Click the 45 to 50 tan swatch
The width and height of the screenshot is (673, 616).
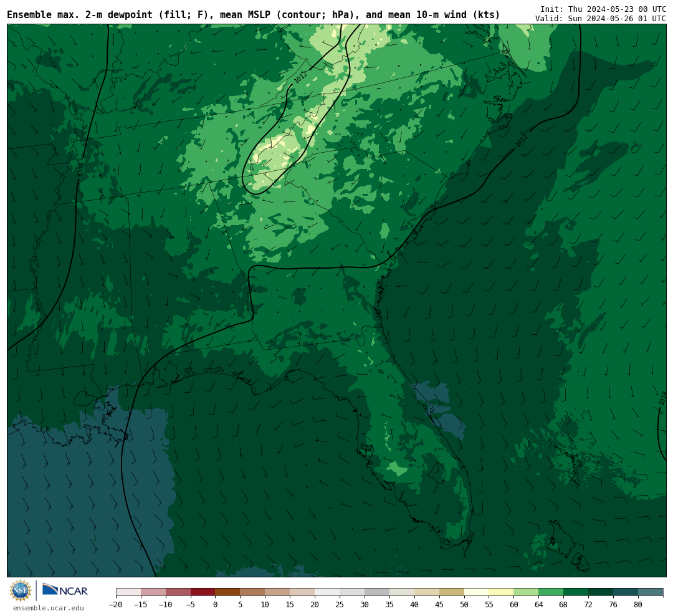pyautogui.click(x=452, y=592)
